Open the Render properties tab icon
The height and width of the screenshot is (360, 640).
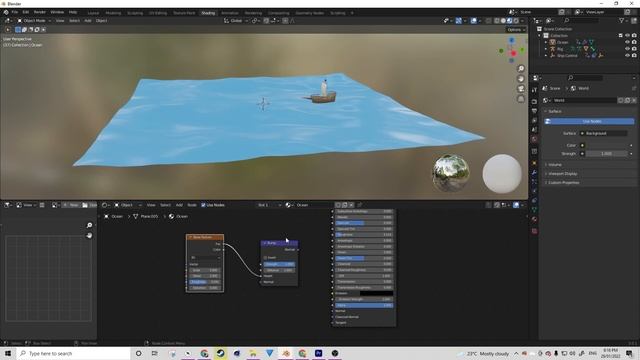[x=534, y=101]
